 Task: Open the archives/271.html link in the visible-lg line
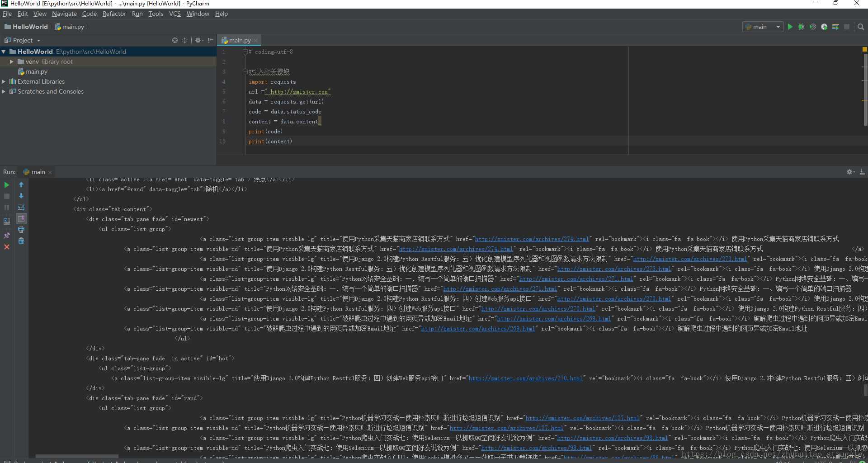[x=576, y=279]
